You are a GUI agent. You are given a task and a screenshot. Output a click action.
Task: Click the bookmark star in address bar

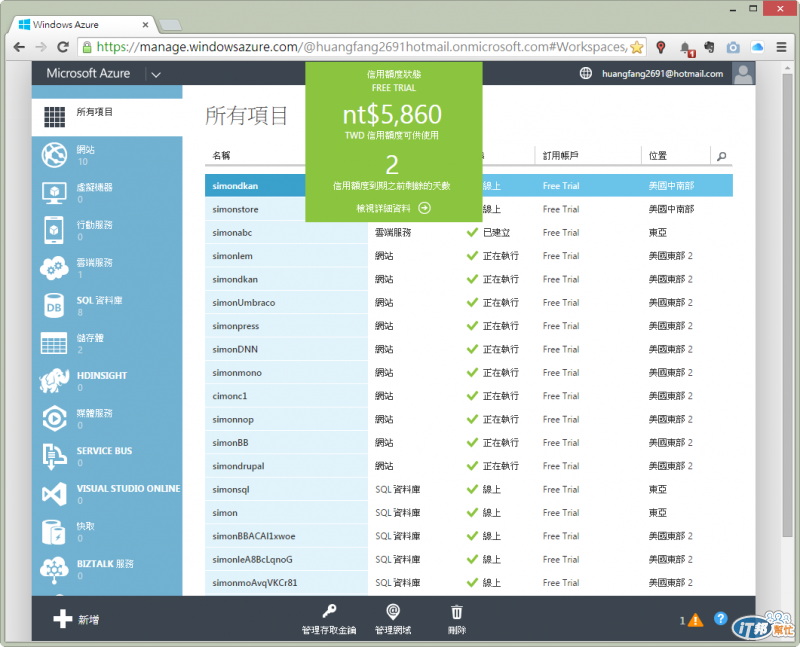636,47
